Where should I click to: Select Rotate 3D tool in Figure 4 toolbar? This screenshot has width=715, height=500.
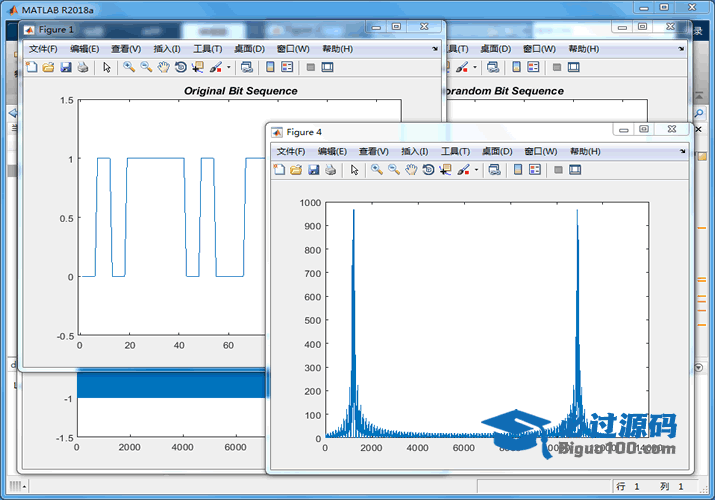point(428,170)
